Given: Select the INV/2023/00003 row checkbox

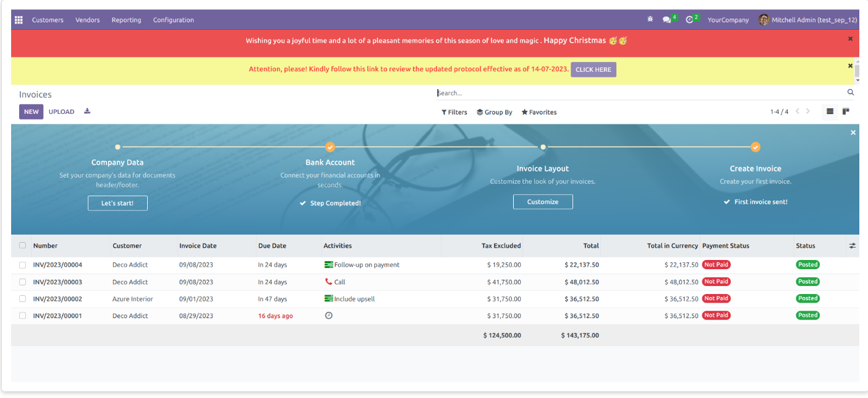Looking at the screenshot, I should 23,282.
